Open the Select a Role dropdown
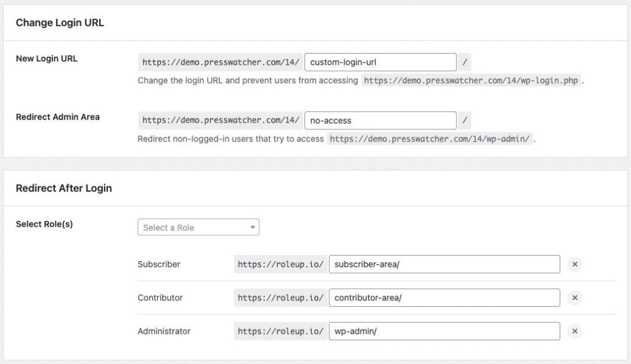This screenshot has width=631, height=364. click(198, 227)
